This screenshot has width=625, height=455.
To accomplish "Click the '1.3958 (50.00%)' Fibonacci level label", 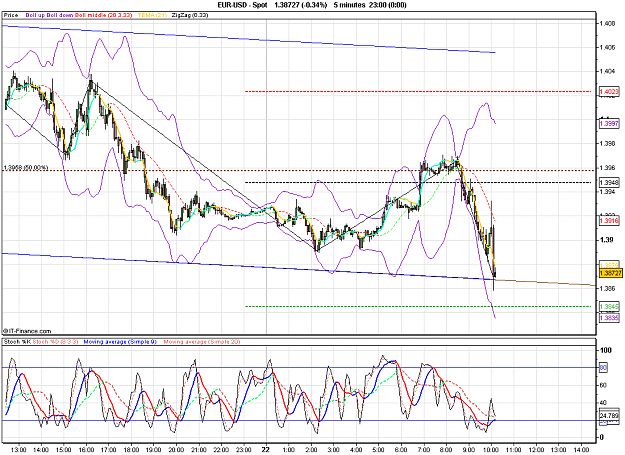I will (26, 167).
